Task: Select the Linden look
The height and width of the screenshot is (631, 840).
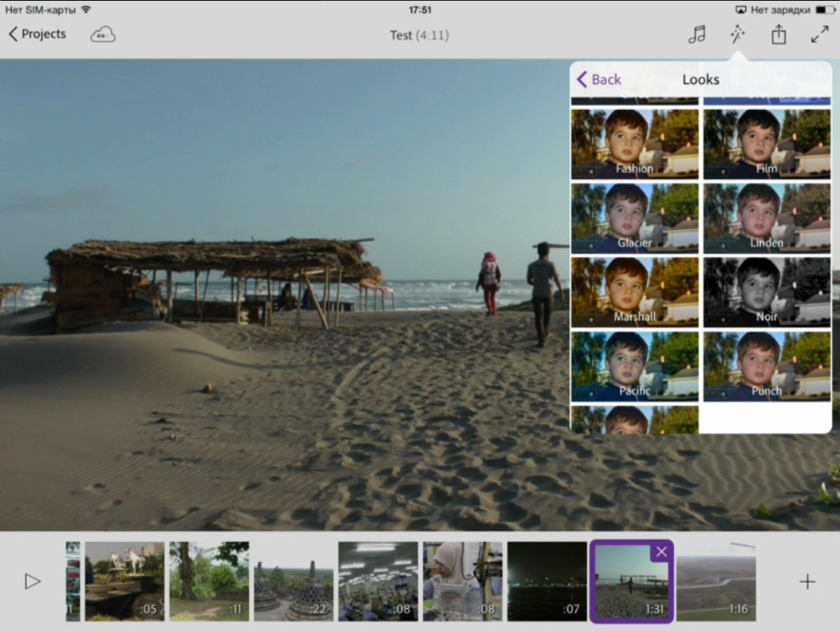Action: click(767, 218)
